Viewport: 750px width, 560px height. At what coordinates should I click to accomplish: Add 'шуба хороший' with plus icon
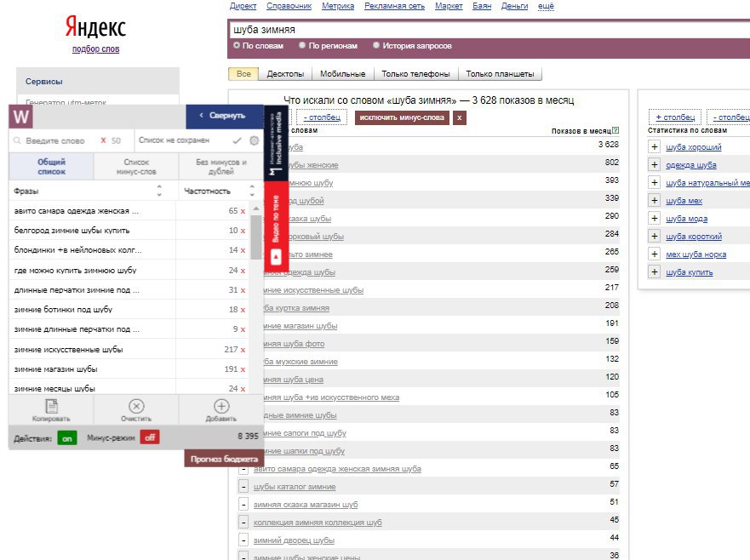655,147
